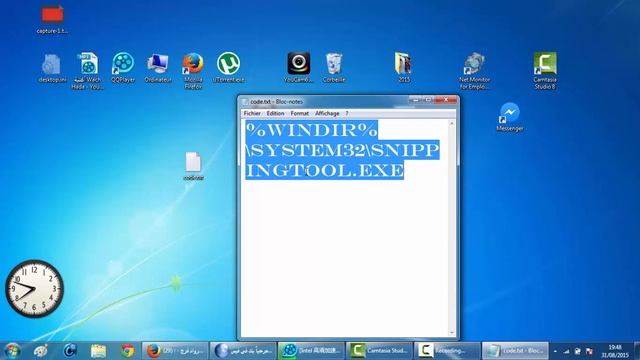Open the file explorer taskbar icon
This screenshot has height=360, width=640.
(x=98, y=351)
